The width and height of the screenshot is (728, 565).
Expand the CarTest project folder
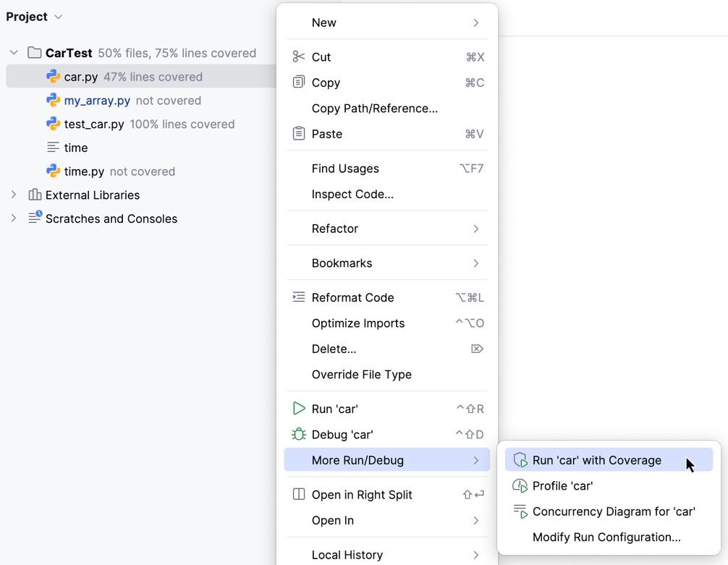point(13,53)
